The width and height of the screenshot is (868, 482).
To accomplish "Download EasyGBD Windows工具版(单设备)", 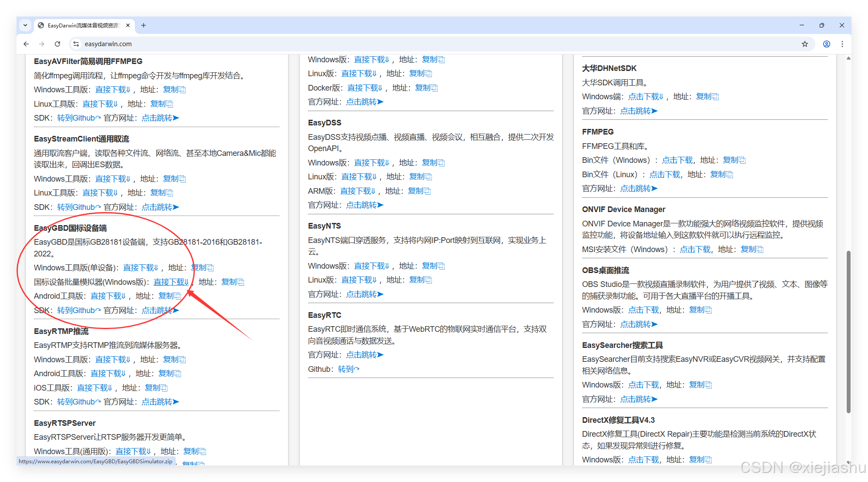I will [x=141, y=268].
